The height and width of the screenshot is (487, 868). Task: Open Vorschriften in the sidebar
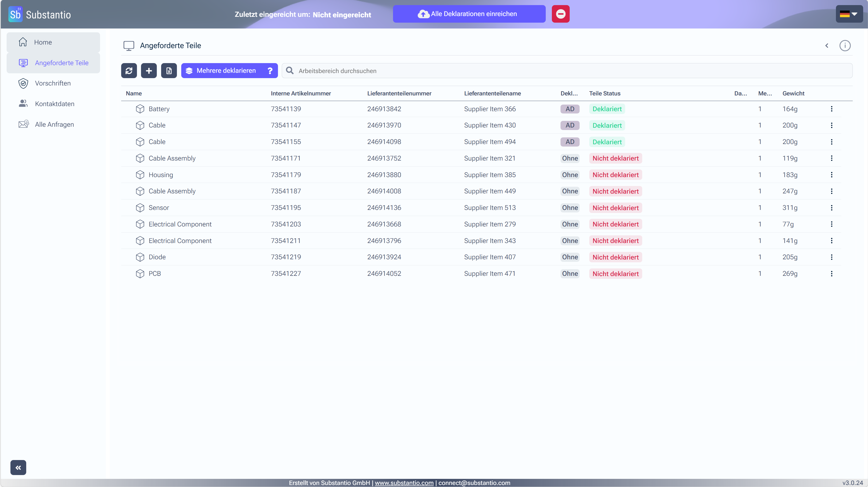53,83
